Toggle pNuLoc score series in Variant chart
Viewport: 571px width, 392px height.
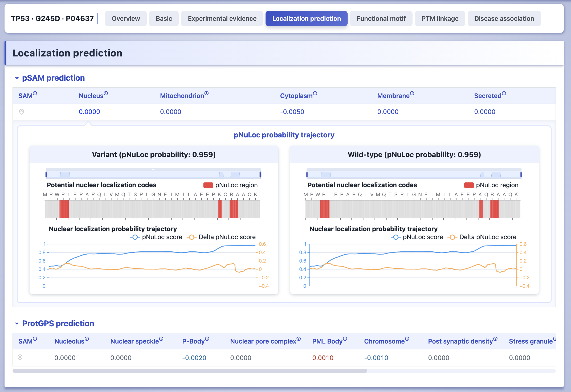156,237
